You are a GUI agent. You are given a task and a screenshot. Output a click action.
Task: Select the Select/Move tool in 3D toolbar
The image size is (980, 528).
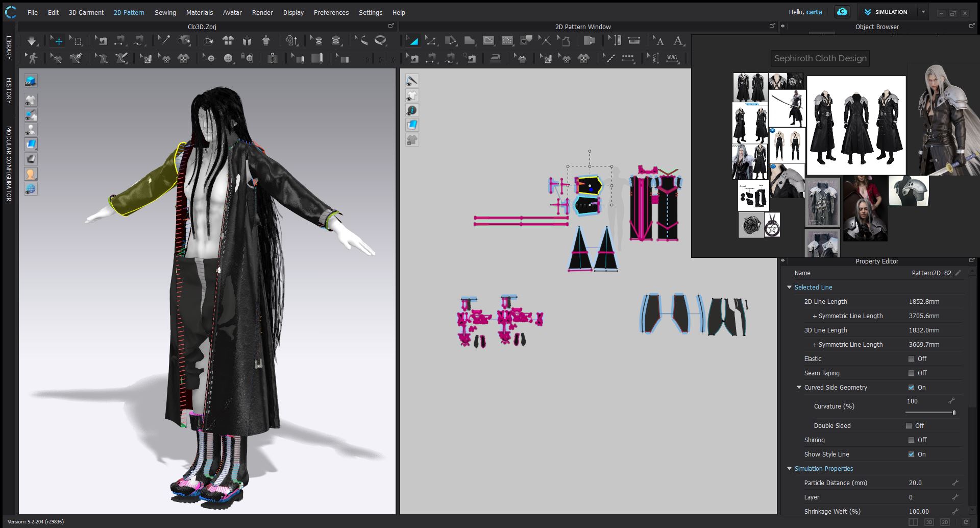tap(57, 41)
